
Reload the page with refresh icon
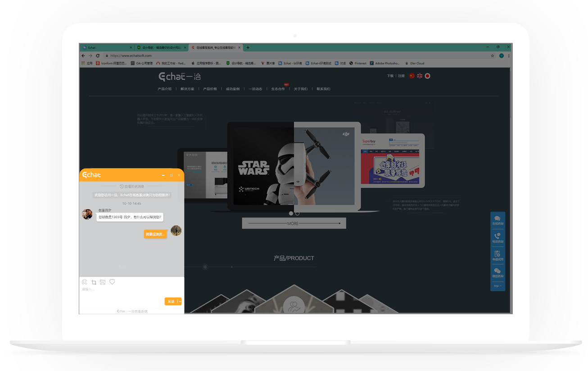click(98, 55)
